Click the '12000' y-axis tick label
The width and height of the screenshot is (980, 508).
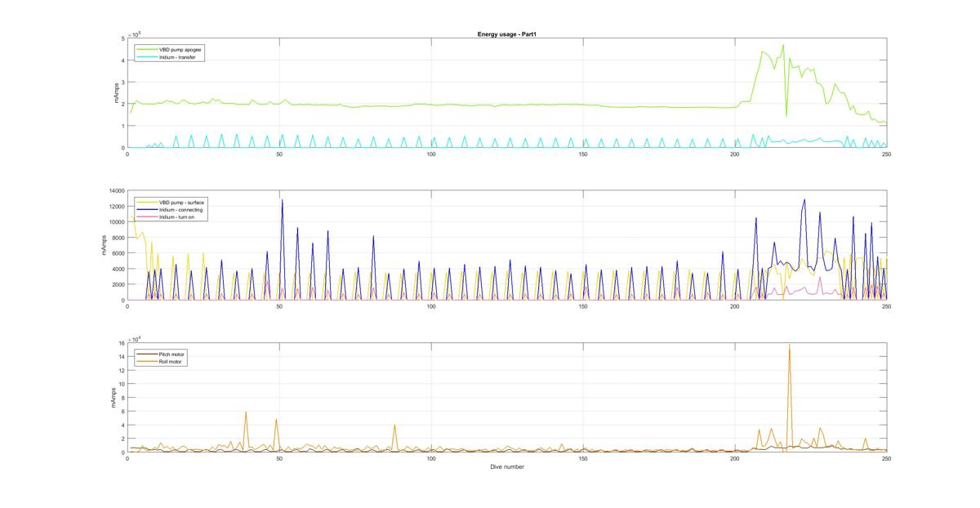tap(116, 206)
